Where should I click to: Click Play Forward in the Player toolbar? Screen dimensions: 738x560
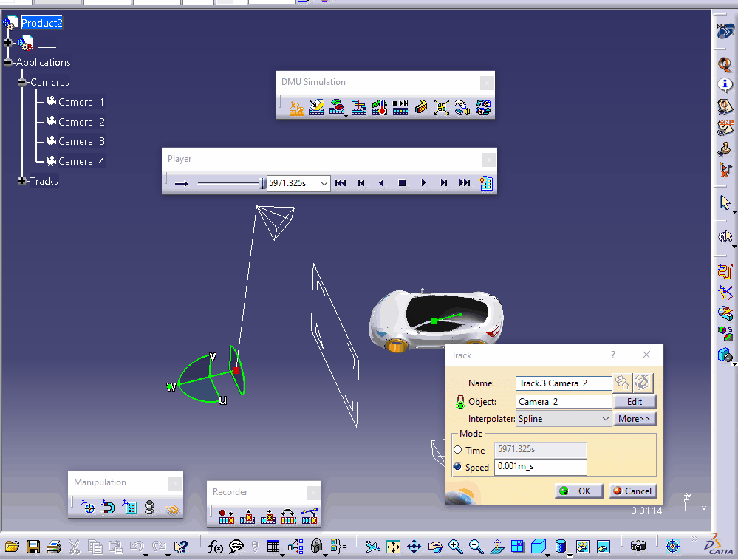(x=423, y=183)
